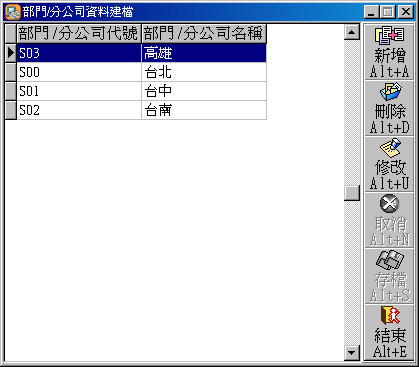Click the greyed 取消 (Cancel) Alt+N button
Image resolution: width=419 pixels, height=367 pixels.
pos(389,220)
